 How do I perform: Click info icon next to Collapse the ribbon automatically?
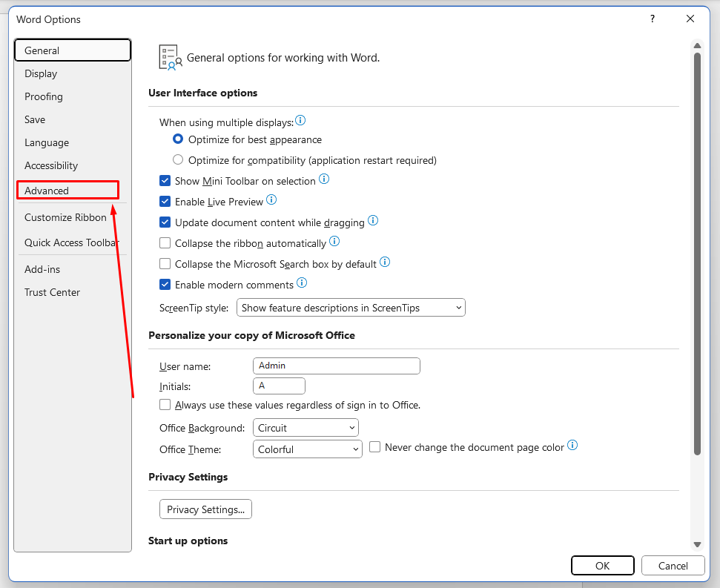334,241
